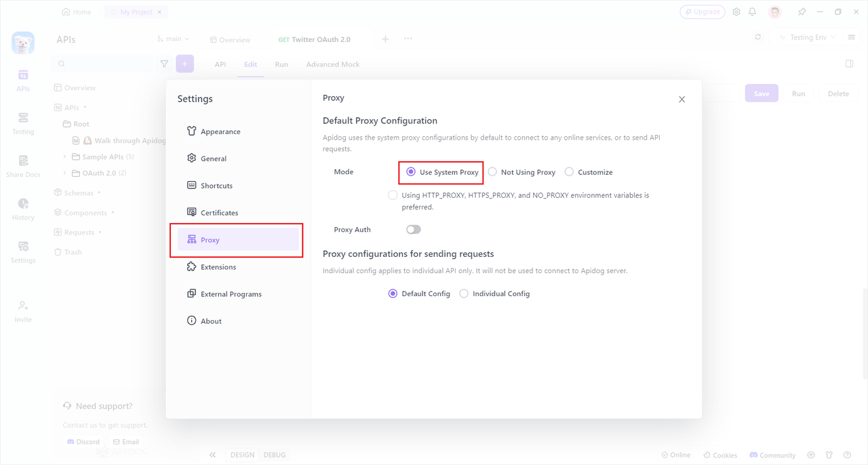
Task: Click the Community status bar item
Action: [x=772, y=455]
